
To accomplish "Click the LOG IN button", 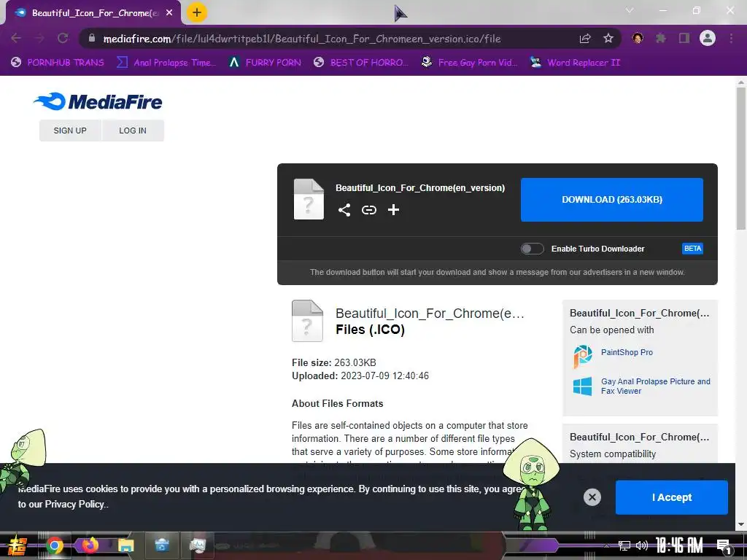I will click(x=133, y=131).
